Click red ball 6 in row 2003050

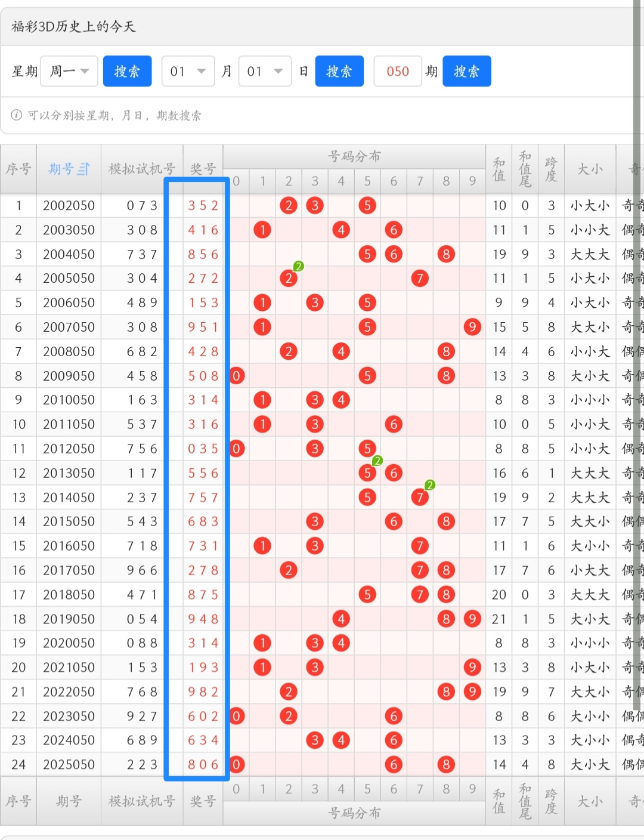[394, 230]
